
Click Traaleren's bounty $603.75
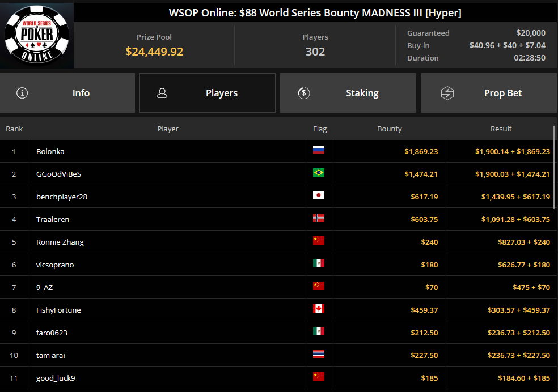424,220
